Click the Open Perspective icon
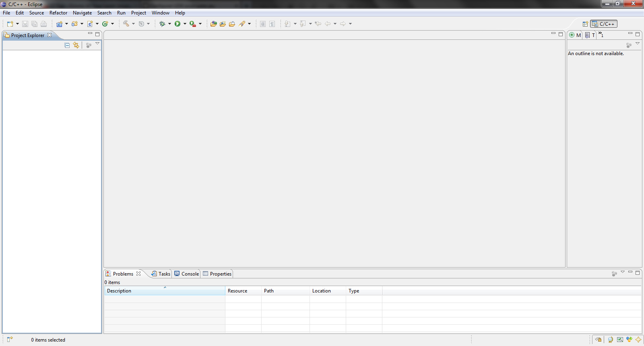 click(585, 24)
